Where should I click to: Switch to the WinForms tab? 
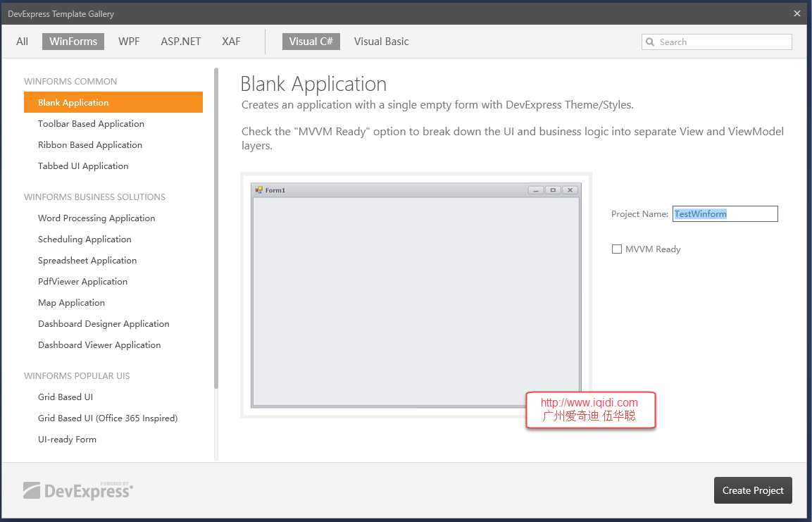pos(73,42)
